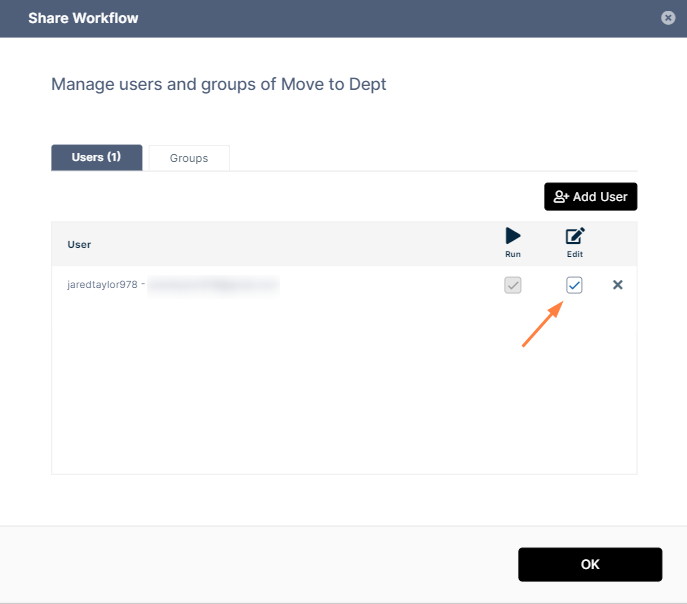
Task: Click the Edit column label text
Action: coord(574,255)
